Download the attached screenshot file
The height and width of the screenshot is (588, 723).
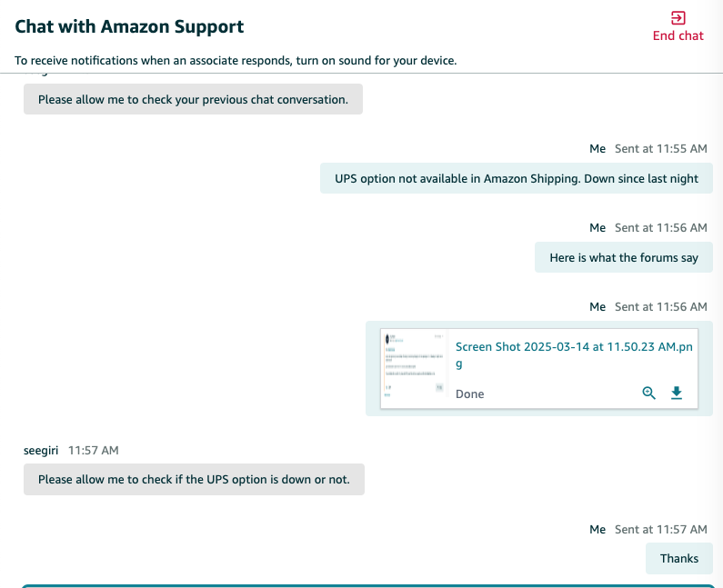tap(677, 393)
